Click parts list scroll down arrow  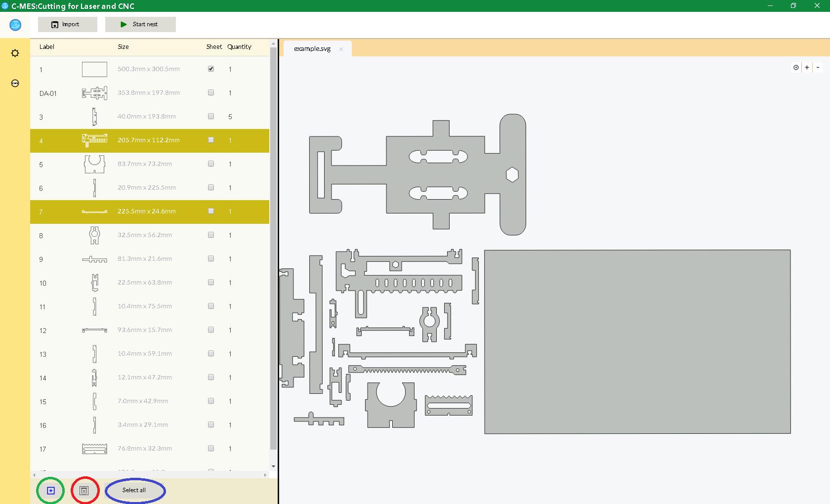click(273, 466)
